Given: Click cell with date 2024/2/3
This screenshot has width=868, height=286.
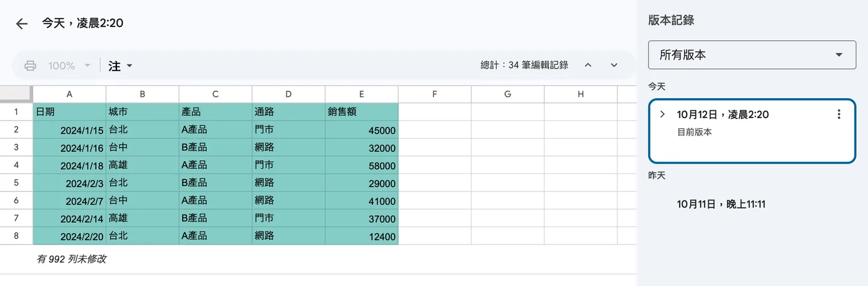Looking at the screenshot, I should point(69,182).
